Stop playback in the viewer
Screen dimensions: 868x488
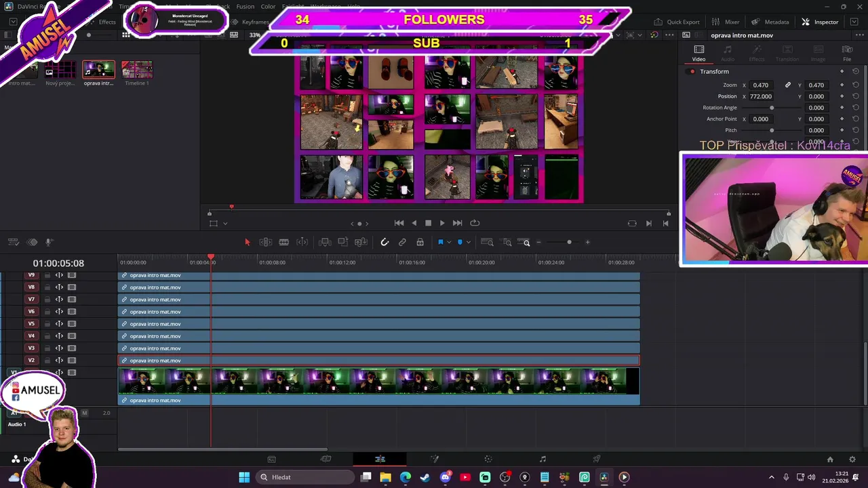tap(428, 223)
